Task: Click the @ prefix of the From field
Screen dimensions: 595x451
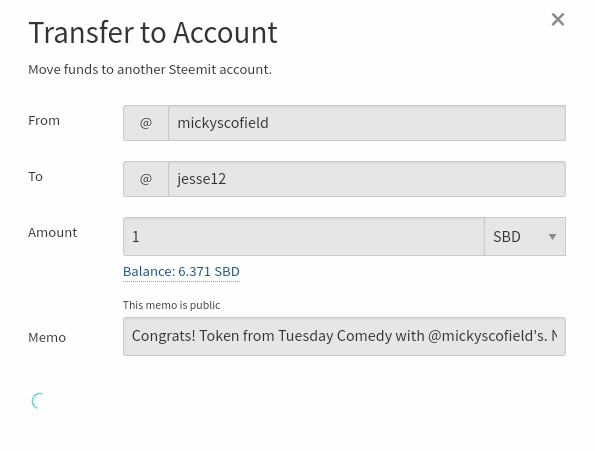Action: (146, 123)
